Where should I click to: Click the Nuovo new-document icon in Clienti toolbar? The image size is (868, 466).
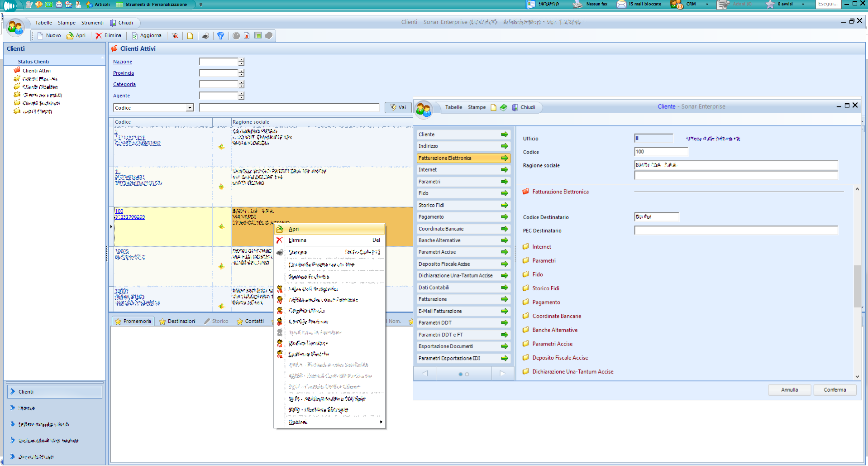[x=41, y=36]
